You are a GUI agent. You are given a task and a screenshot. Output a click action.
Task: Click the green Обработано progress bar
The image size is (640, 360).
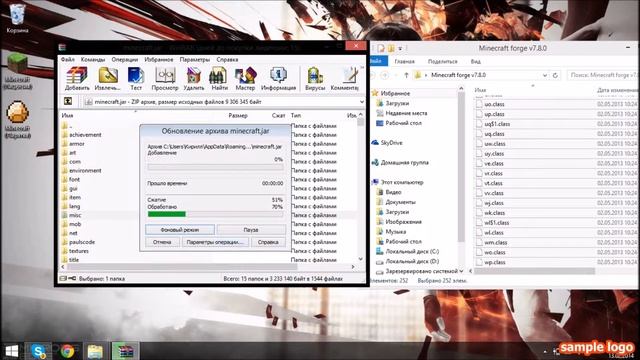215,214
